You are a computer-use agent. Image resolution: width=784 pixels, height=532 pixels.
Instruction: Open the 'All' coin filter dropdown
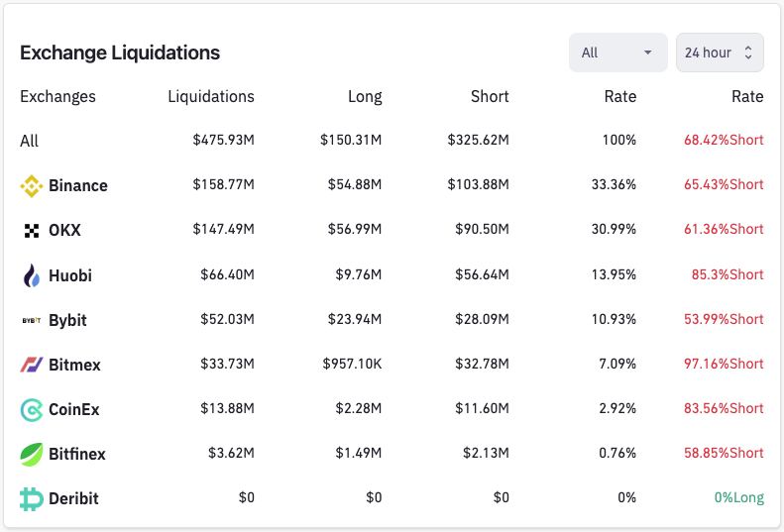pyautogui.click(x=617, y=53)
